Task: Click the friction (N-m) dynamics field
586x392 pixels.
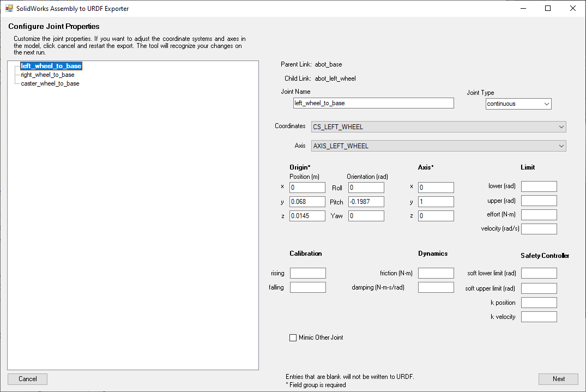Action: click(x=436, y=273)
